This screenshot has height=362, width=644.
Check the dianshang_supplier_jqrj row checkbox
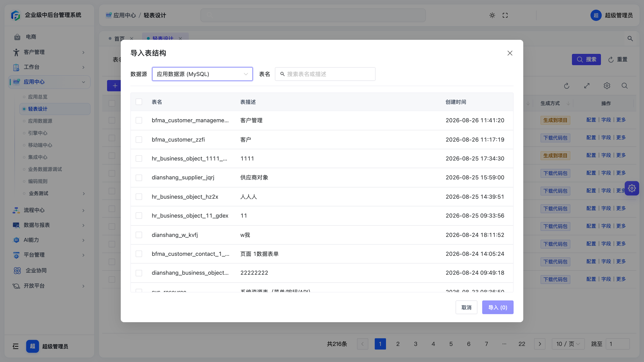139,178
